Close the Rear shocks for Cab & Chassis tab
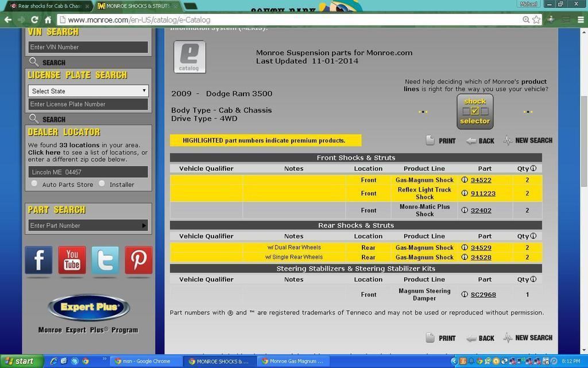This screenshot has height=368, width=588. [87, 6]
